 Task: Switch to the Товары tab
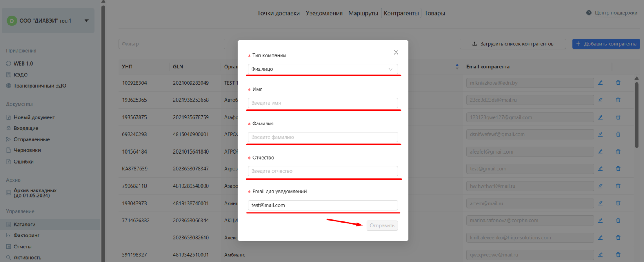click(435, 13)
